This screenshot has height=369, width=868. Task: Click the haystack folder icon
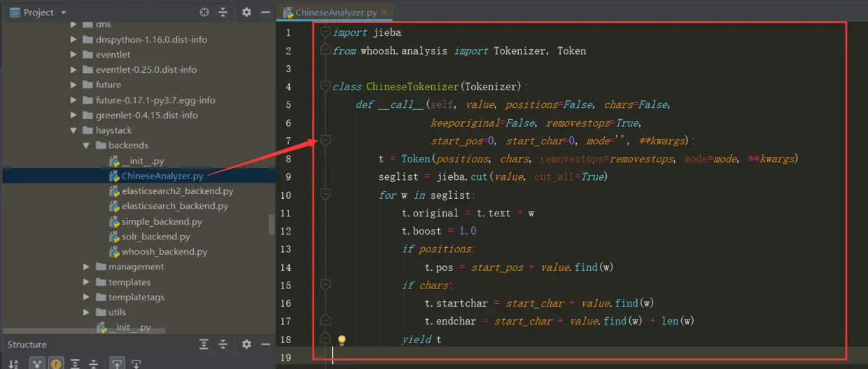pos(87,131)
